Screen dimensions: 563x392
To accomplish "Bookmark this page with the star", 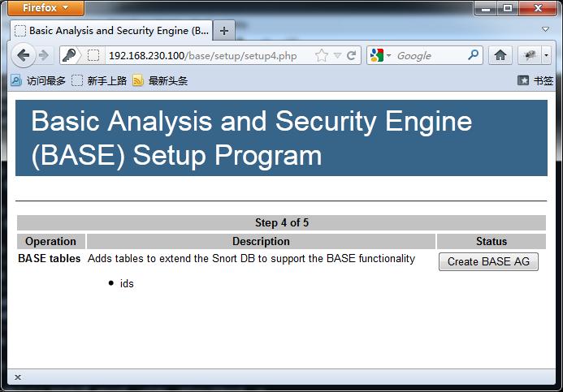I will pos(322,55).
